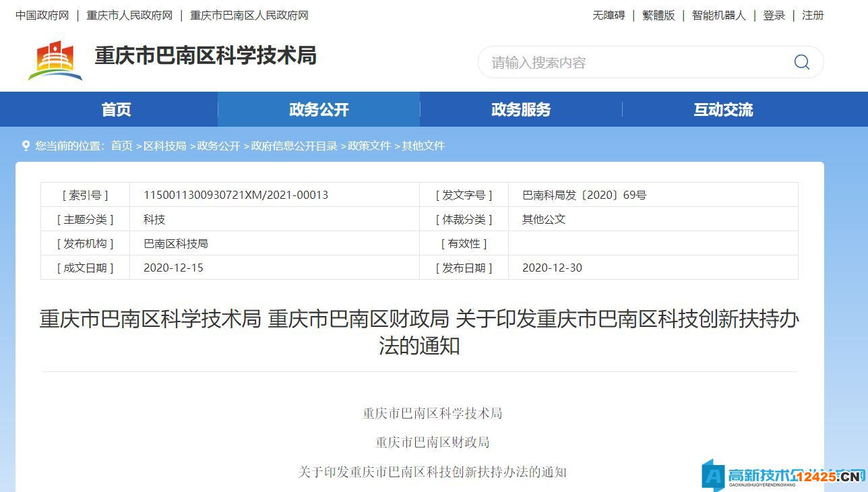The height and width of the screenshot is (492, 868).
Task: Open the 政务服务 section
Action: [520, 109]
